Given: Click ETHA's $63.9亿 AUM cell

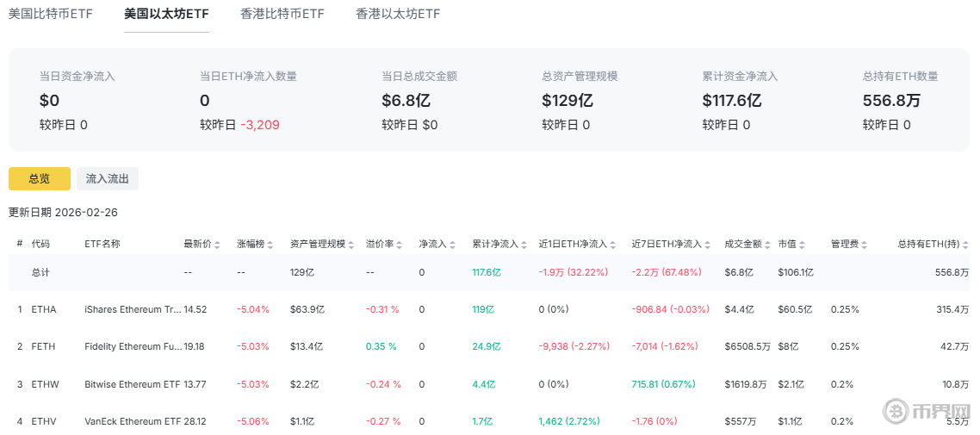Looking at the screenshot, I should click(x=307, y=309).
